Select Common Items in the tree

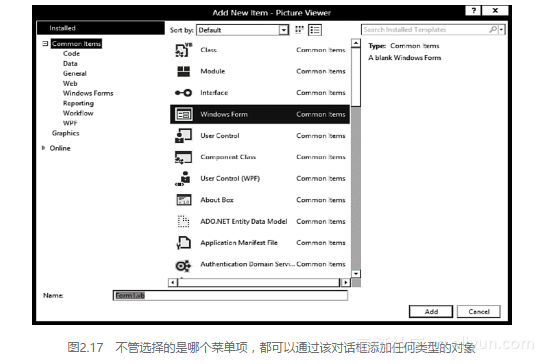tap(76, 44)
